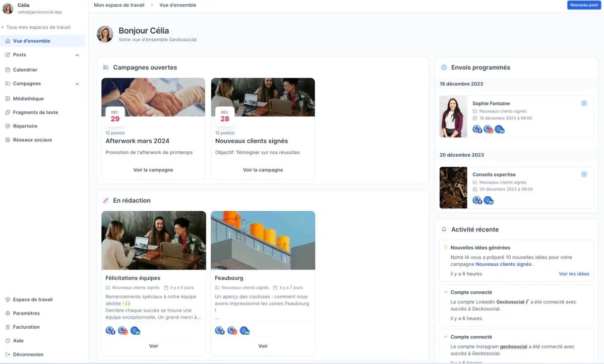Screen dimensions: 604x364
Task: Click the Envois programmés clock icon
Action: coord(444,68)
